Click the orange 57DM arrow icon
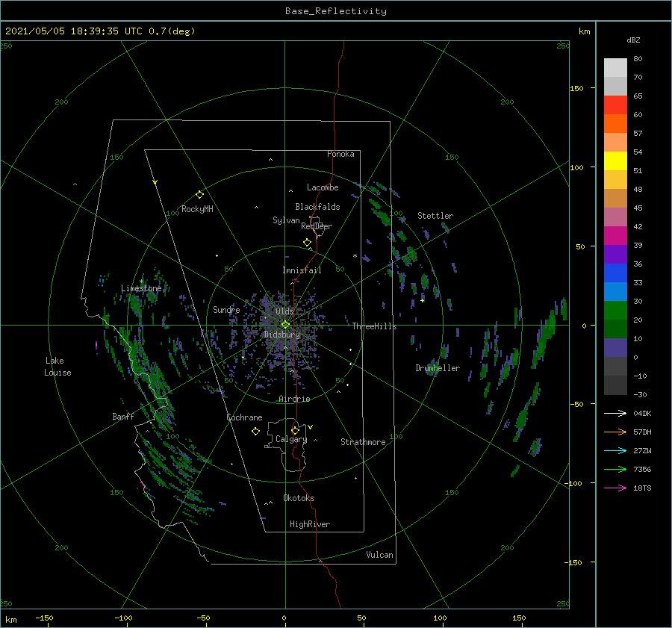The width and height of the screenshot is (672, 628). pyautogui.click(x=615, y=432)
